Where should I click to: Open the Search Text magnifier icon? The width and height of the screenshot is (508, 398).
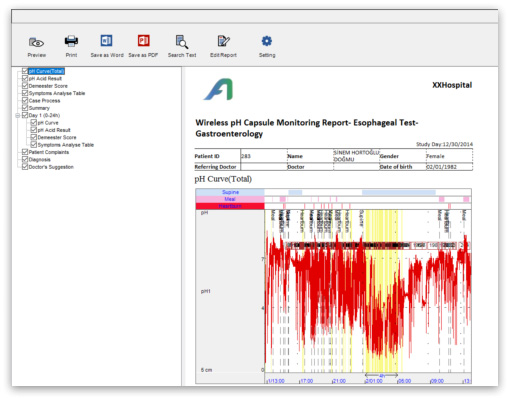pos(182,42)
